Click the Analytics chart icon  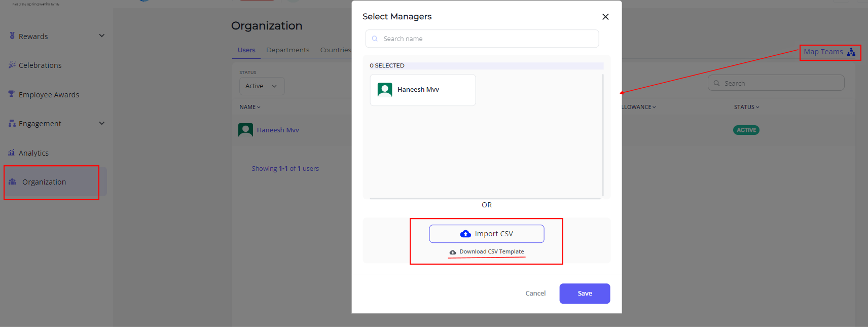point(12,153)
